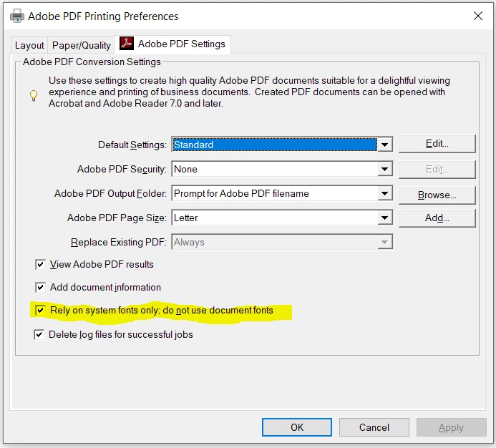496x448 pixels.
Task: Expand the Adobe PDF Security dropdown arrow
Action: pyautogui.click(x=384, y=170)
